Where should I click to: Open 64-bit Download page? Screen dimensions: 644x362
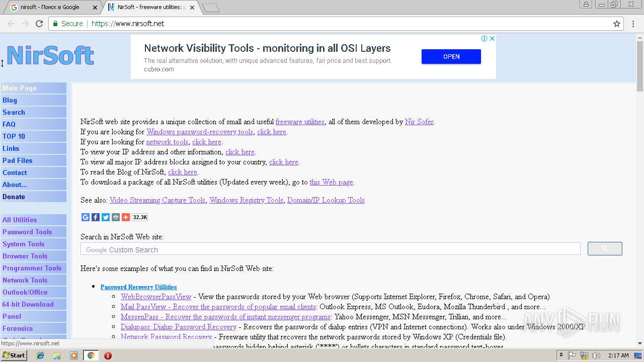pos(34,304)
